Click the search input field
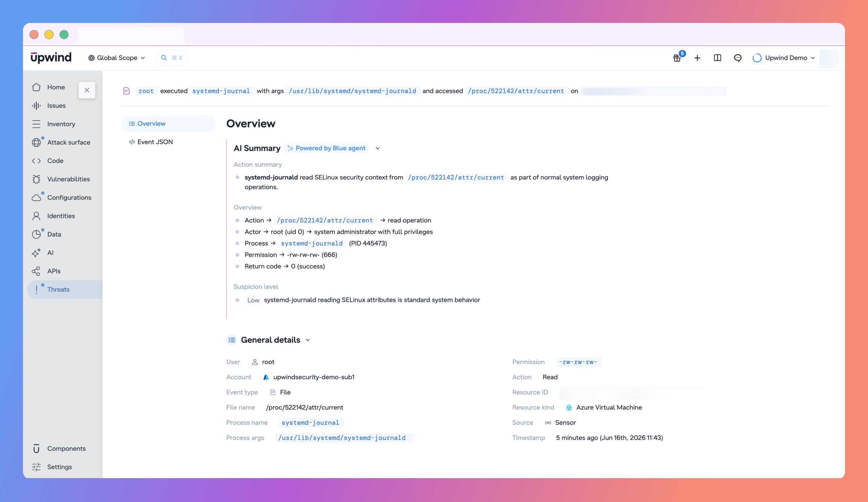 coord(172,58)
